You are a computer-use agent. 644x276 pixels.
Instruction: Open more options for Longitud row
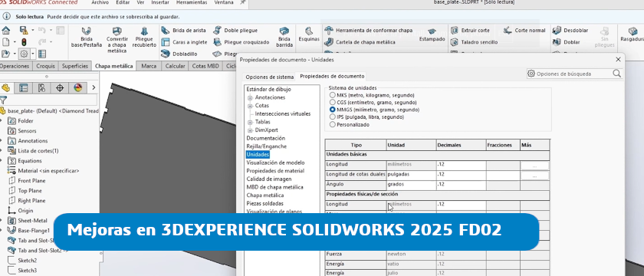pos(534,166)
